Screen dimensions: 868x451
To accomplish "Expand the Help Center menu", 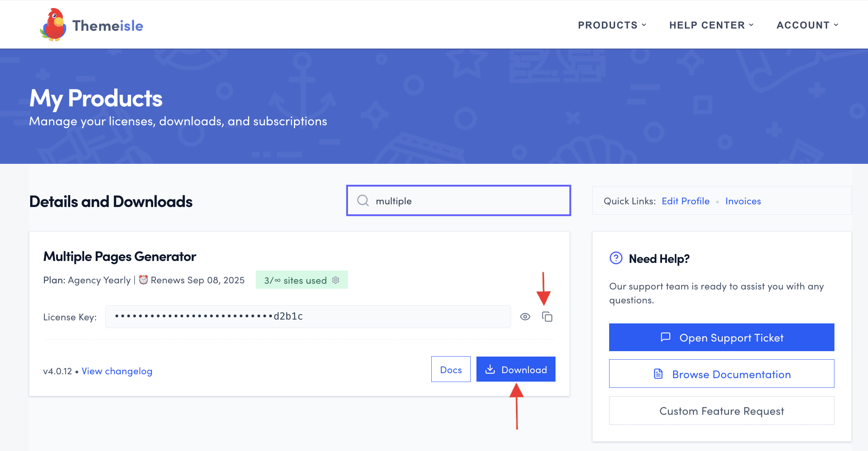I will 711,25.
